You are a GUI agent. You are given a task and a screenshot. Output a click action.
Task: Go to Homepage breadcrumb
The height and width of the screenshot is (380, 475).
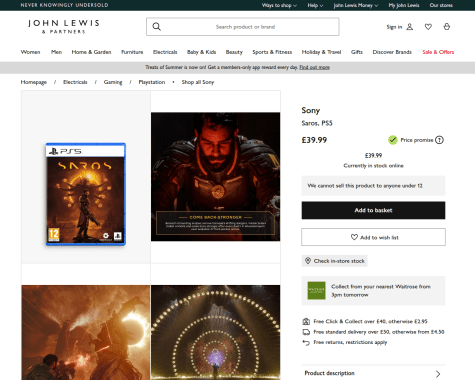(34, 82)
